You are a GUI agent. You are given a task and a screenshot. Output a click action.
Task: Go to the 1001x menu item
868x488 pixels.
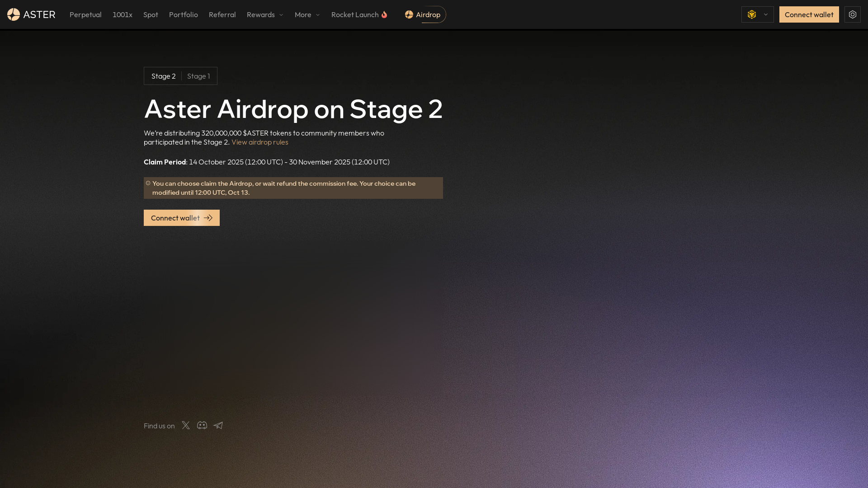pos(123,14)
